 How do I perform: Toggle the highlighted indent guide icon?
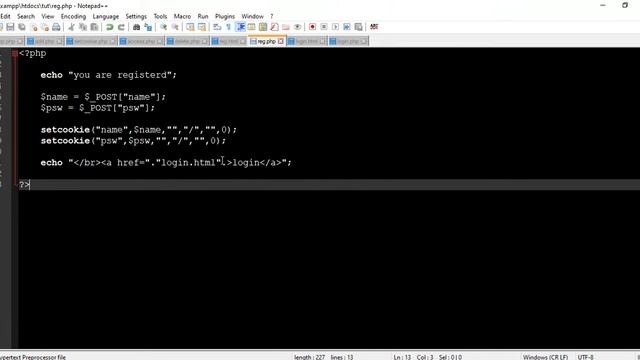pos(240,27)
